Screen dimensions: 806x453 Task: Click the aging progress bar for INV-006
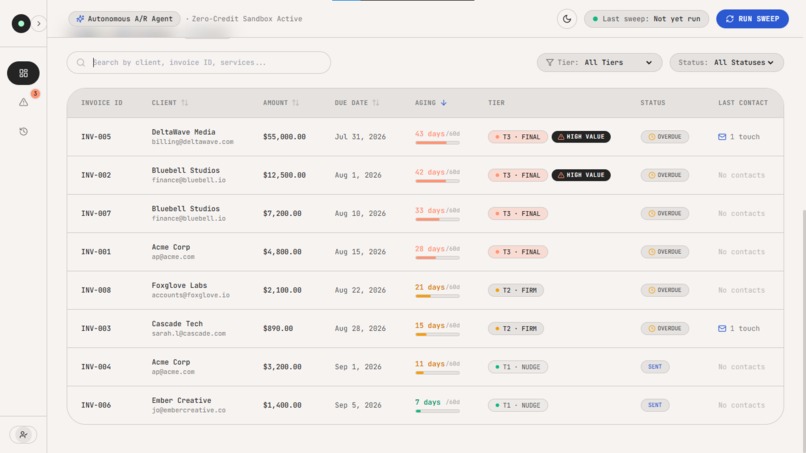pos(437,411)
